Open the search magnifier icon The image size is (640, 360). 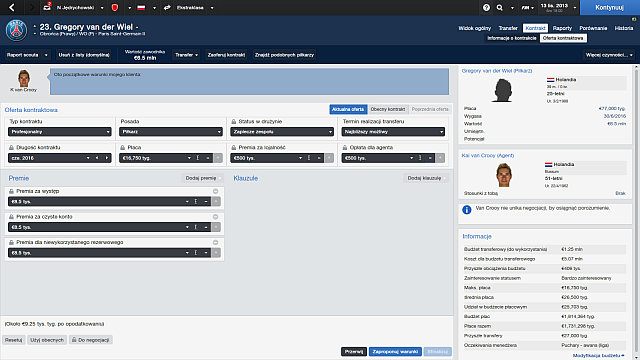[x=500, y=7]
